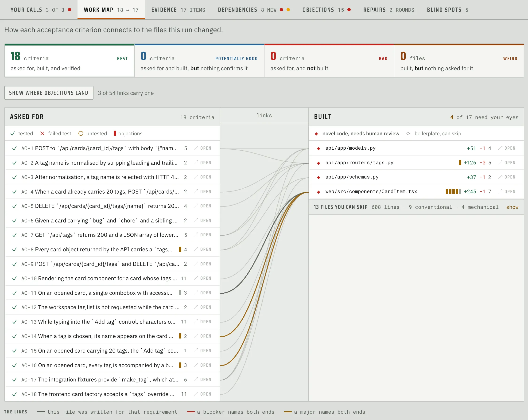Open the Dependencies tab
The width and height of the screenshot is (528, 420).
click(x=254, y=10)
